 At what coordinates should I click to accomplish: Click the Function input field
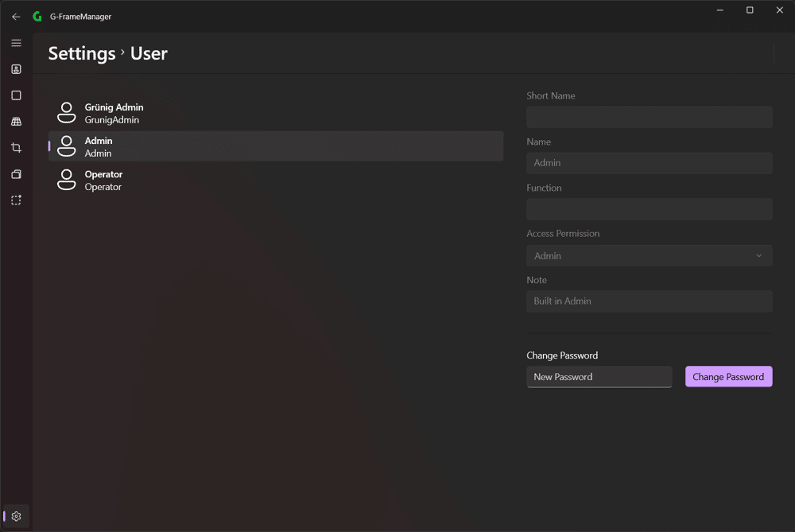(x=649, y=209)
